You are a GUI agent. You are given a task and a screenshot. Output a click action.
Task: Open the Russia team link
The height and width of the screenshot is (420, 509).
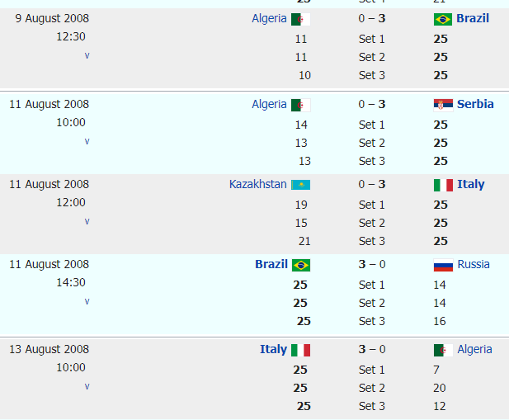tap(474, 264)
